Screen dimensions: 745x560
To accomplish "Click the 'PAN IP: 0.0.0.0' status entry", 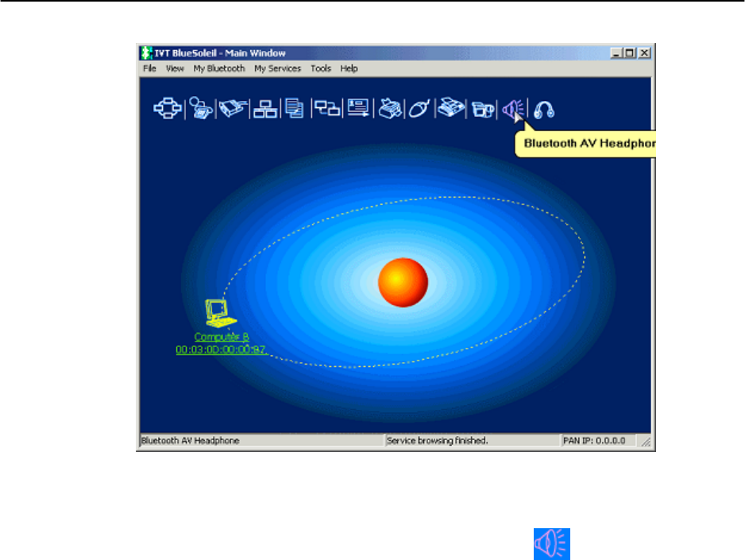I will click(594, 440).
